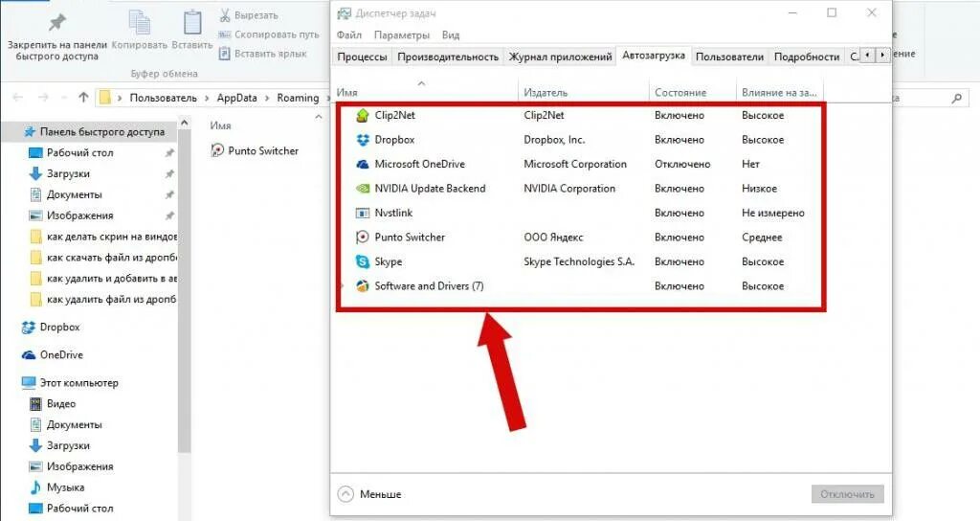Open pinned Загрузки under Quick access
980x521 pixels.
(68, 173)
